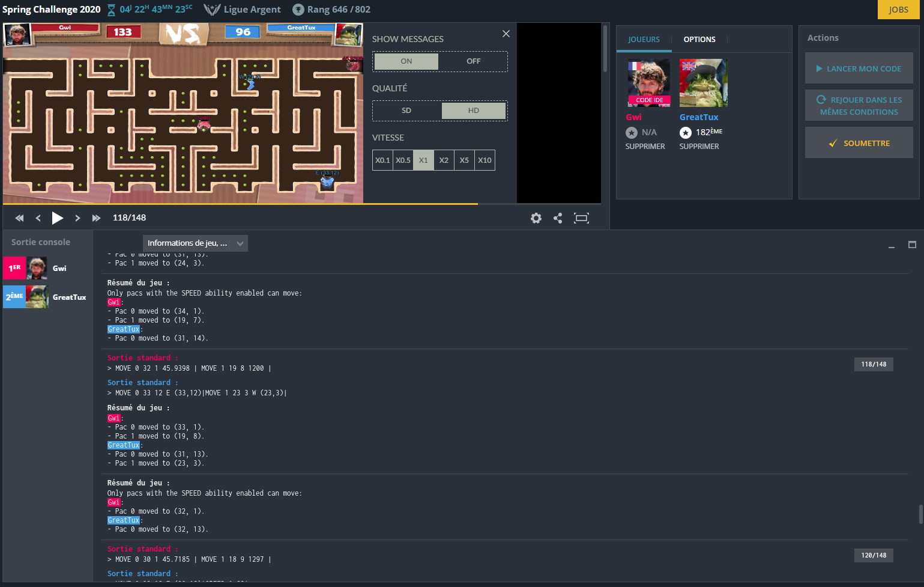The image size is (924, 587).
Task: Jump to frame marker 118/148 in console
Action: coord(874,364)
